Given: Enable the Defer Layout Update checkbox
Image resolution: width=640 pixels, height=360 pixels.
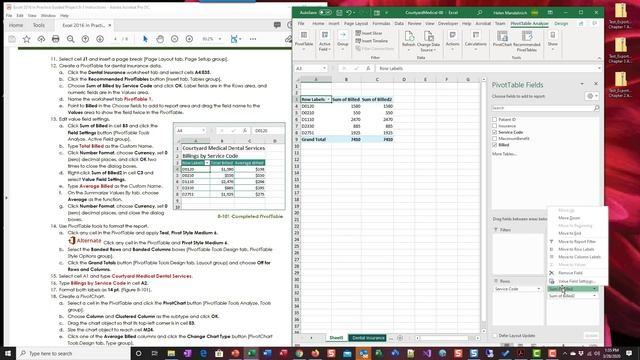Looking at the screenshot, I should click(495, 336).
